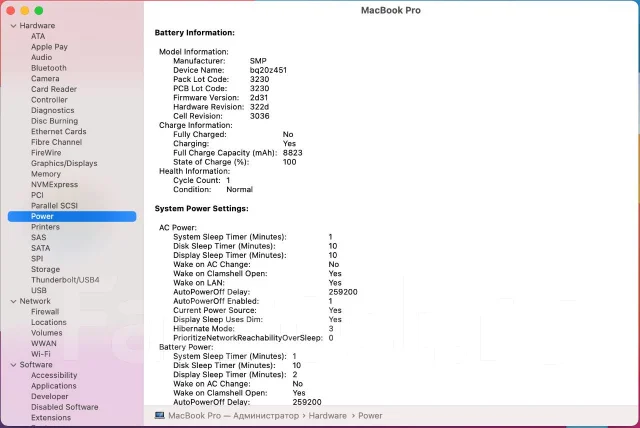Open Locations under Network
This screenshot has width=640, height=428.
pos(49,323)
